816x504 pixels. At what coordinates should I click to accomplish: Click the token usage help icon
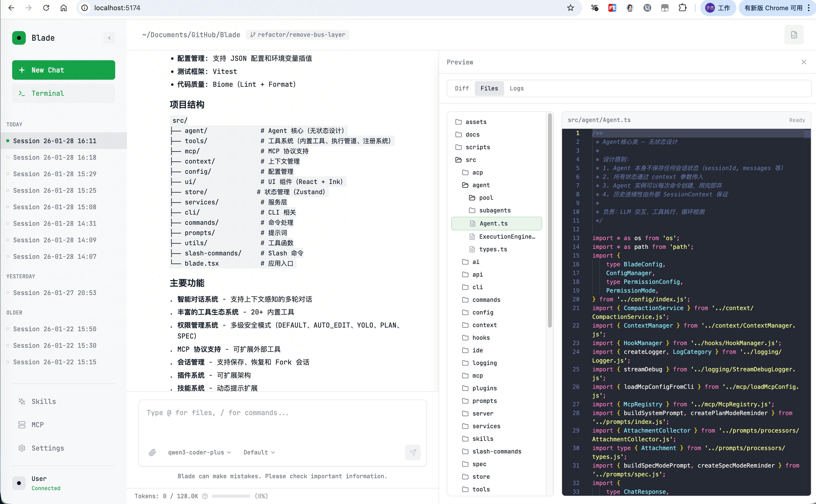[206, 496]
